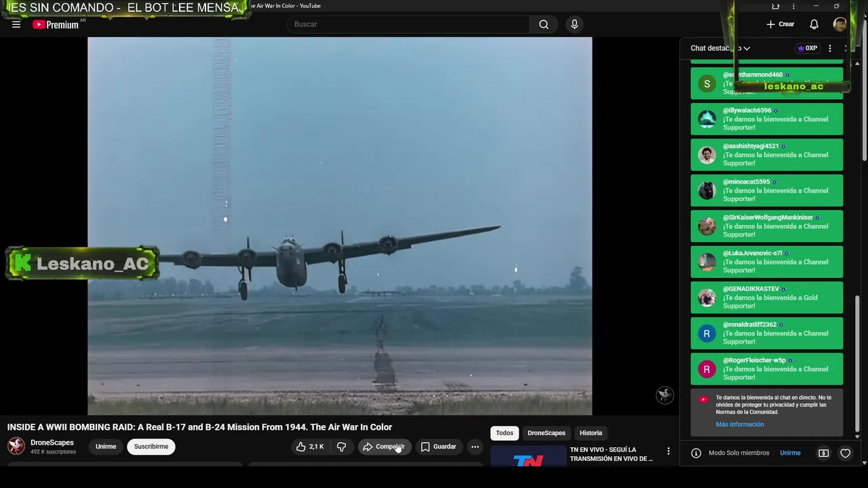Click avatar of @scotthammond460 message

[707, 84]
